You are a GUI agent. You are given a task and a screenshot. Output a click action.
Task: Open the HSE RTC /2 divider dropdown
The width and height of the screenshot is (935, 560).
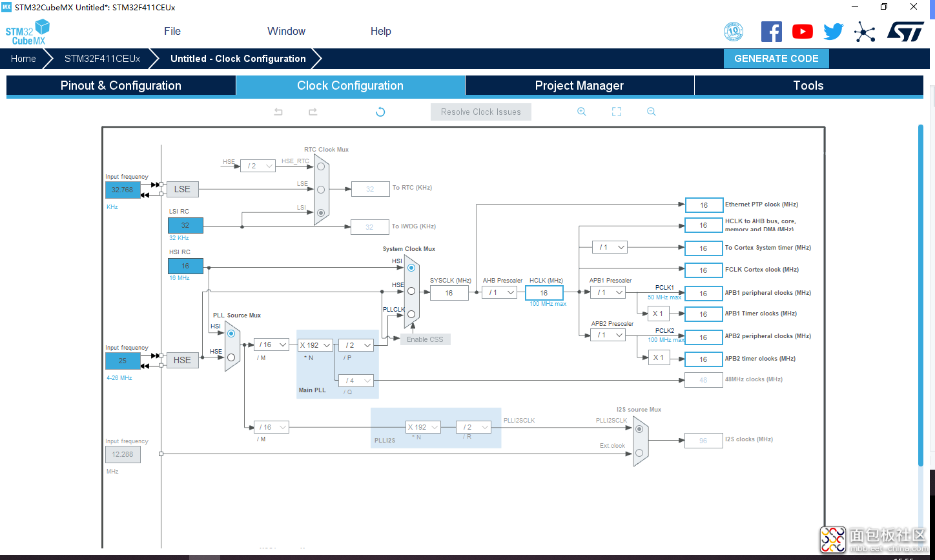coord(258,166)
